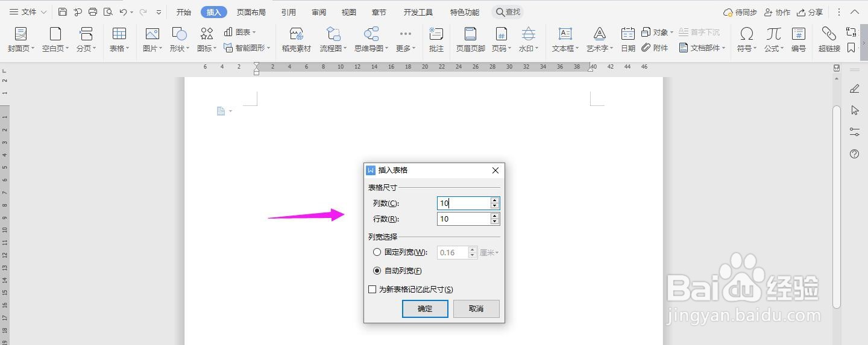Click the flowchart (流程图) icon
Screen dimensions: 868x345
click(x=333, y=34)
